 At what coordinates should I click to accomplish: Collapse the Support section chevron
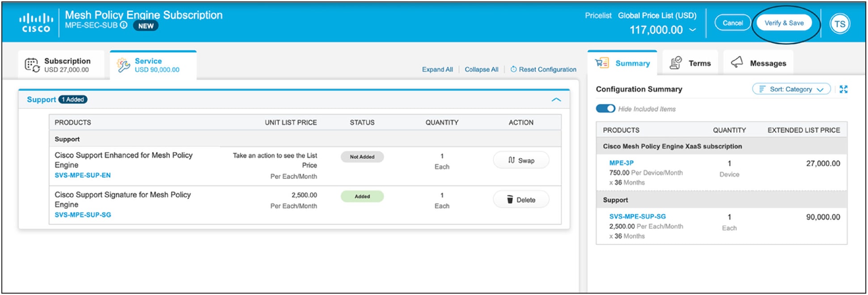coord(556,100)
